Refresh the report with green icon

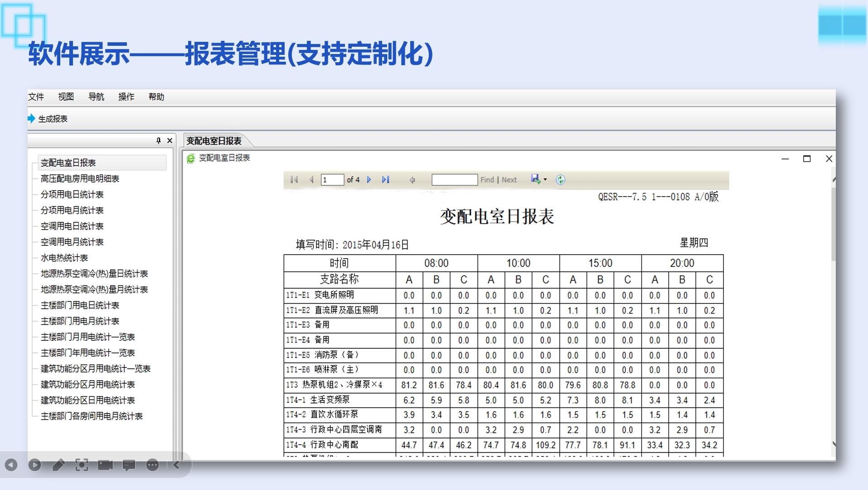click(561, 180)
